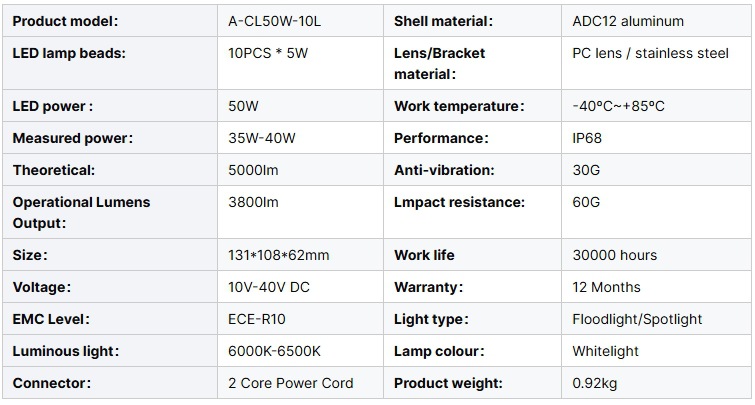Select the 5000lm theoretical value
The width and height of the screenshot is (755, 405).
(x=253, y=170)
